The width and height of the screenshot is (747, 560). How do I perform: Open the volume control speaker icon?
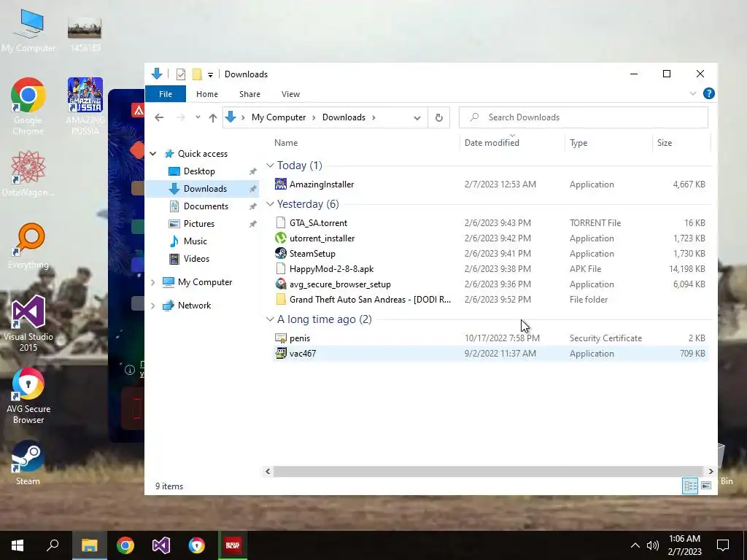coord(653,545)
